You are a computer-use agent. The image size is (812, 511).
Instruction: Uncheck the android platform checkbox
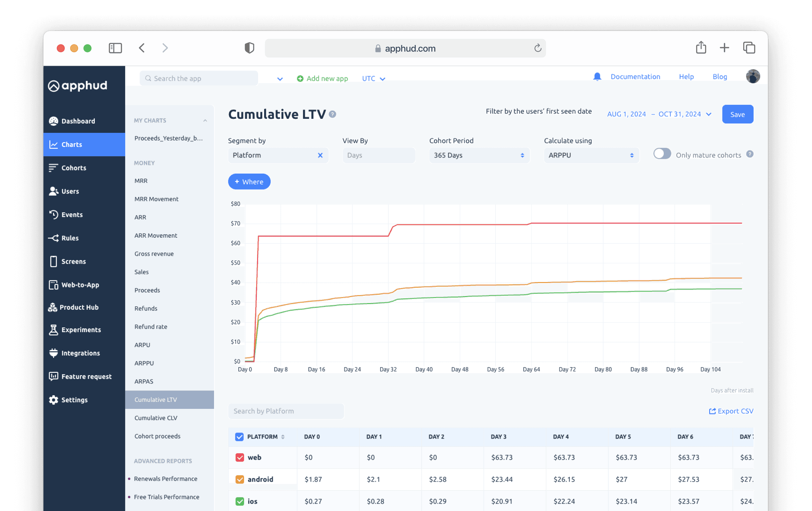tap(239, 479)
